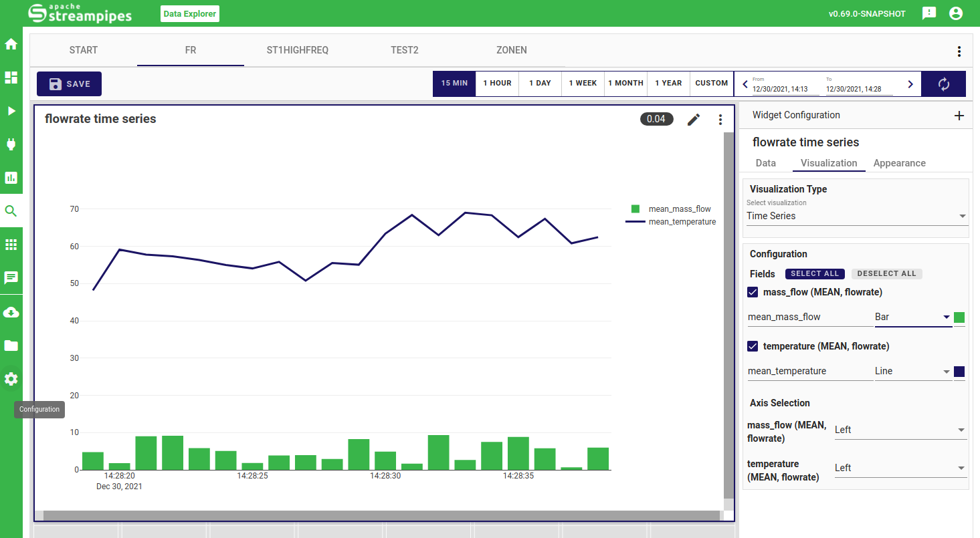Expand the Visualization Type dropdown

pyautogui.click(x=857, y=216)
